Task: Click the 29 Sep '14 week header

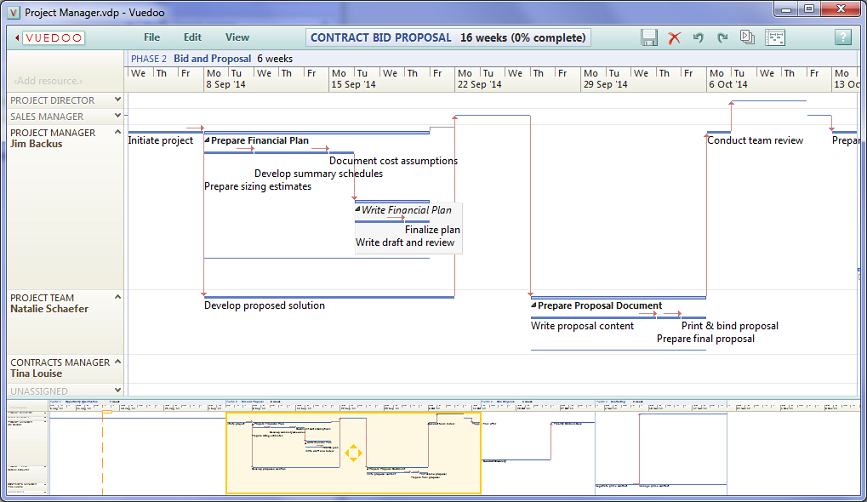Action: (x=605, y=85)
